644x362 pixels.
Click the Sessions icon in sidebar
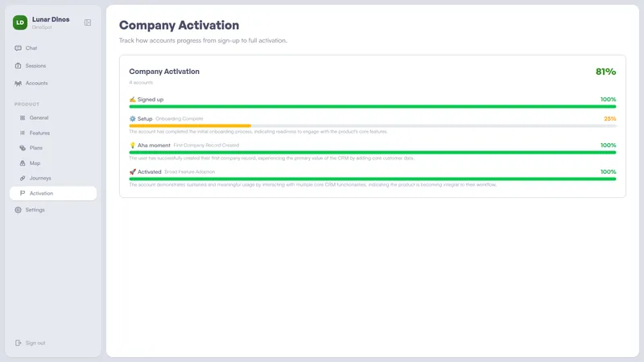point(18,66)
